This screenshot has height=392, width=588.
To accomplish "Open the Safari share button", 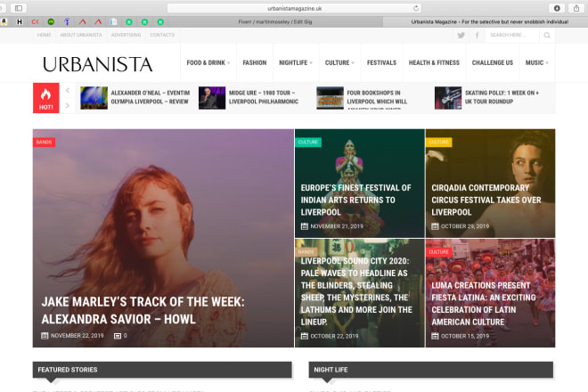I will pyautogui.click(x=576, y=8).
